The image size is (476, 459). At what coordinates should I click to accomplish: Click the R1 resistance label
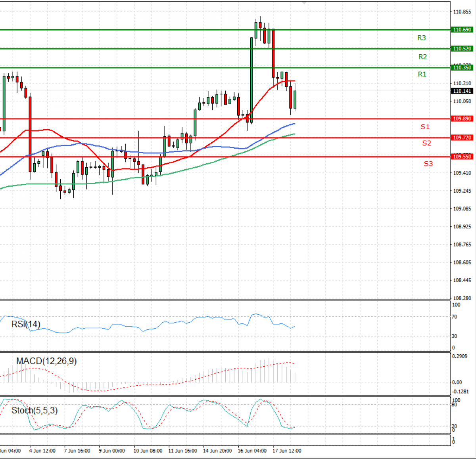pyautogui.click(x=422, y=75)
